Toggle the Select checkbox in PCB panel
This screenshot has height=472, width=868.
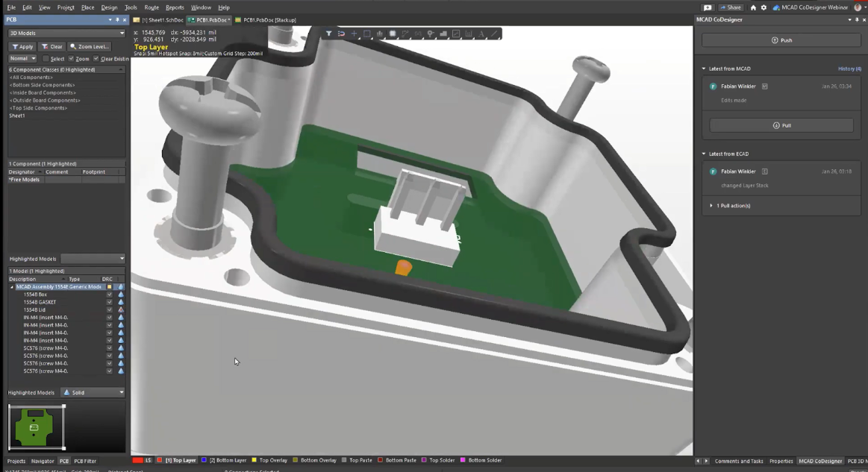pos(46,59)
